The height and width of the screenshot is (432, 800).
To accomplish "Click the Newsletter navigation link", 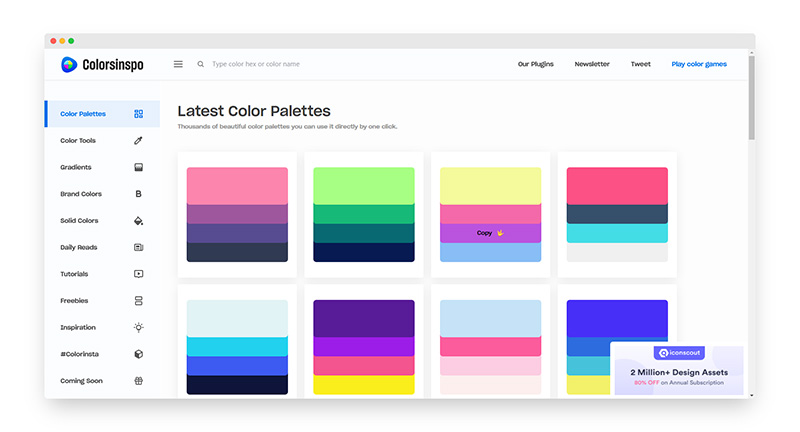I will coord(592,64).
